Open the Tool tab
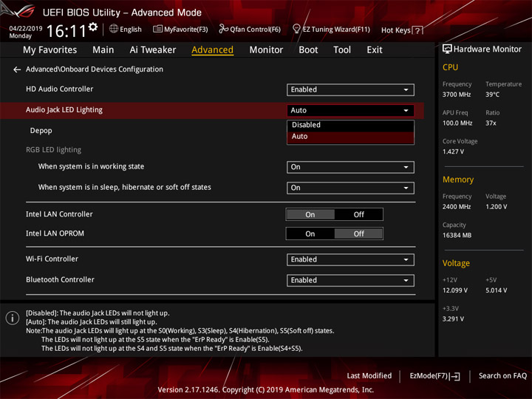 342,50
